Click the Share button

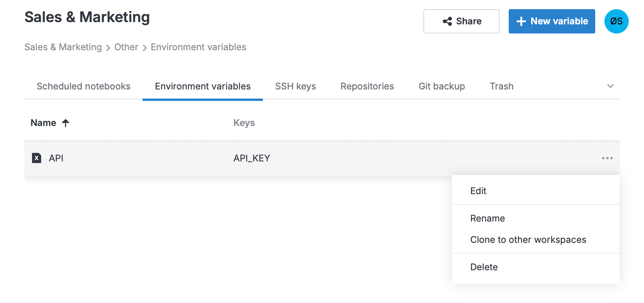pos(461,21)
